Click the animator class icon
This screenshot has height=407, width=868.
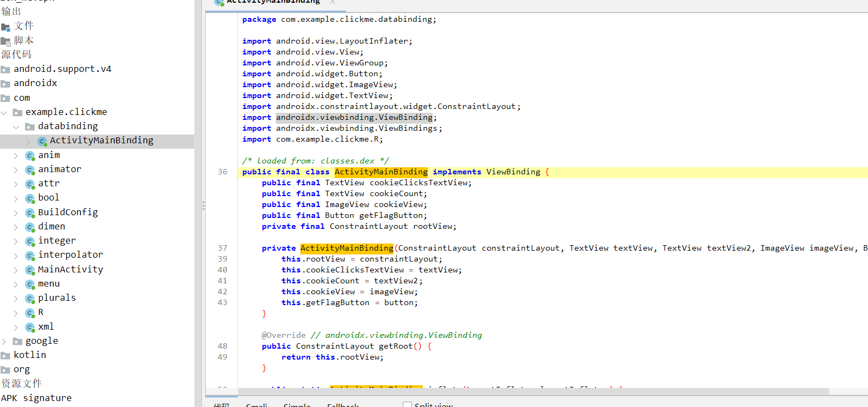point(30,169)
